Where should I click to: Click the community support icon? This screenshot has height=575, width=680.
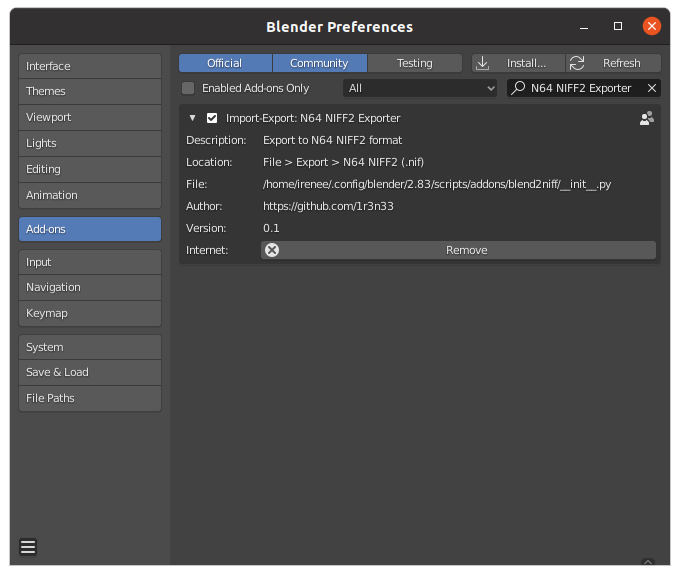647,118
